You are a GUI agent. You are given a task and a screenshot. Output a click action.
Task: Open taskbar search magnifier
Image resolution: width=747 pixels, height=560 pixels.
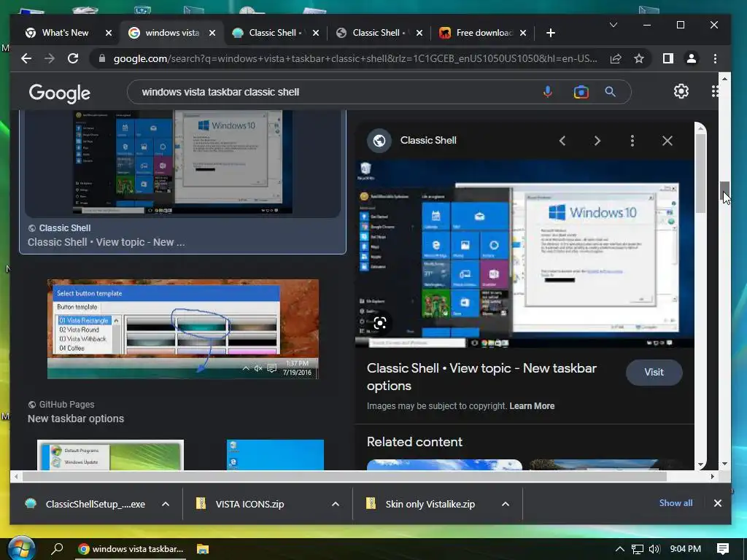coord(57,549)
